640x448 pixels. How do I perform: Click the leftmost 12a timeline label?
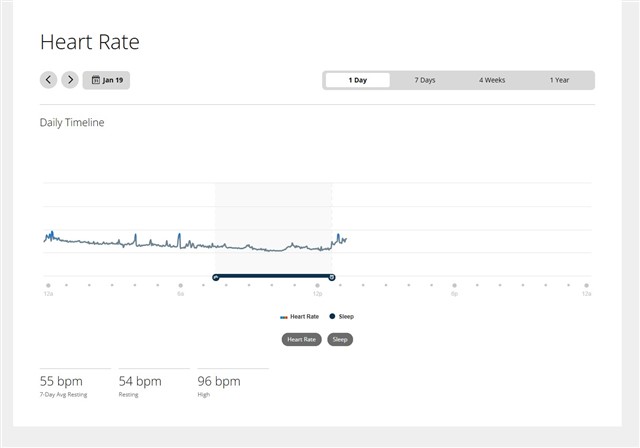coord(48,294)
